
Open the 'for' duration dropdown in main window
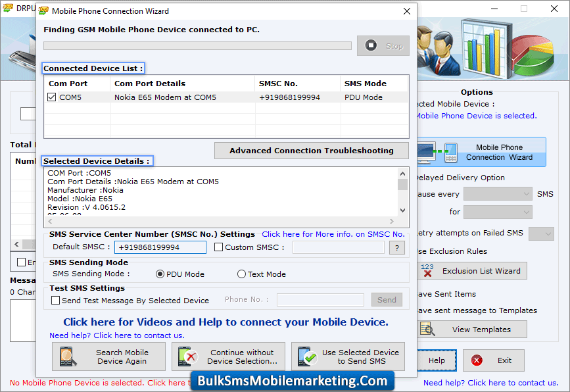tap(498, 212)
